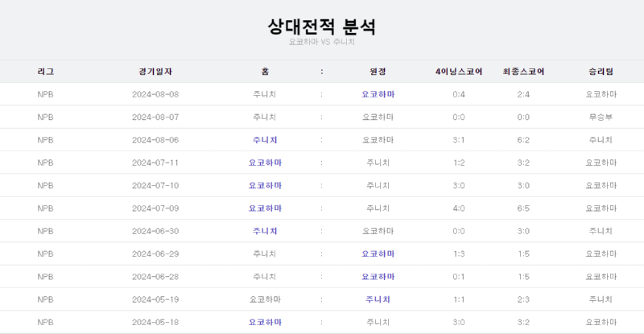Click away team 요코하마 in 2024-06-28 row
Viewport: 644px width, 334px height.
pos(378,277)
